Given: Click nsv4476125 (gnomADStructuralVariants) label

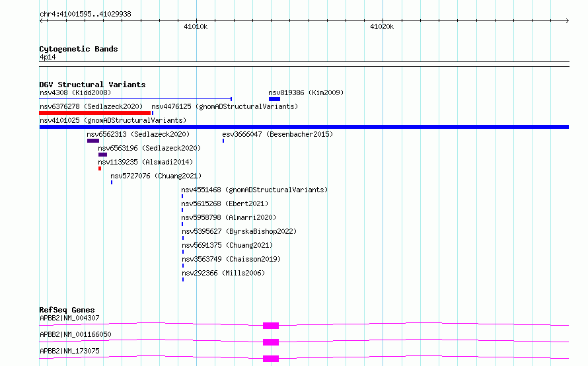Looking at the screenshot, I should pos(225,106).
